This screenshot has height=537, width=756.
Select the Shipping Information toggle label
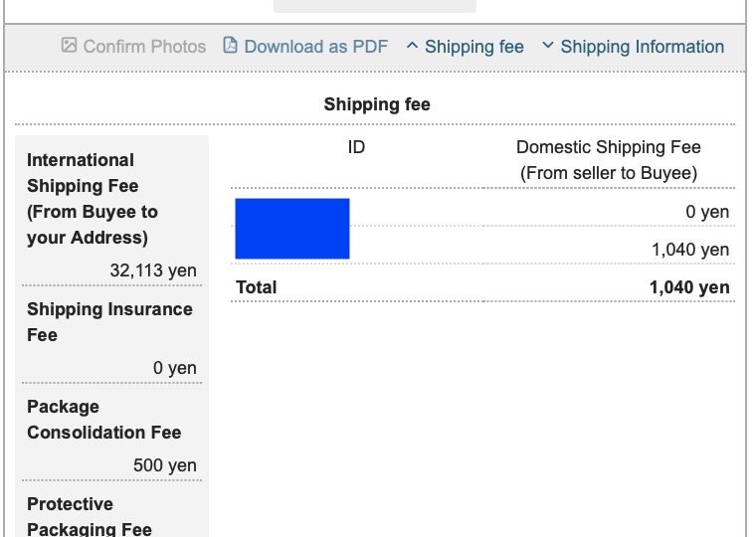(x=642, y=47)
